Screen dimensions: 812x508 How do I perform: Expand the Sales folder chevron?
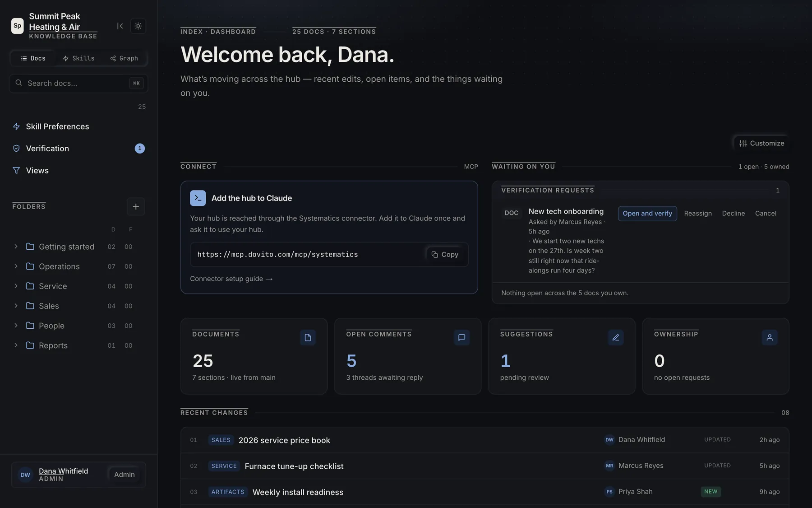coord(16,306)
